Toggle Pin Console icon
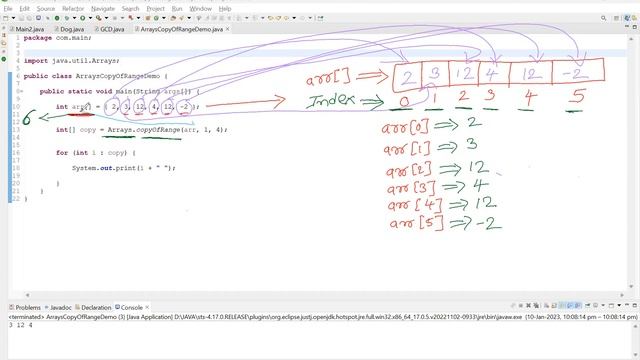The image size is (640, 360). [587, 305]
